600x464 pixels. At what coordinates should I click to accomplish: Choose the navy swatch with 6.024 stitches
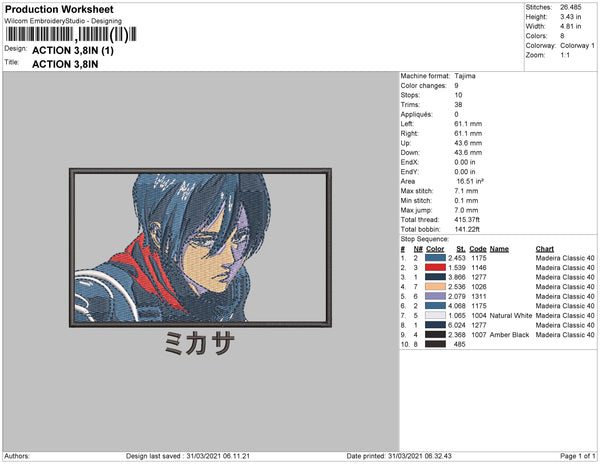[x=435, y=325]
